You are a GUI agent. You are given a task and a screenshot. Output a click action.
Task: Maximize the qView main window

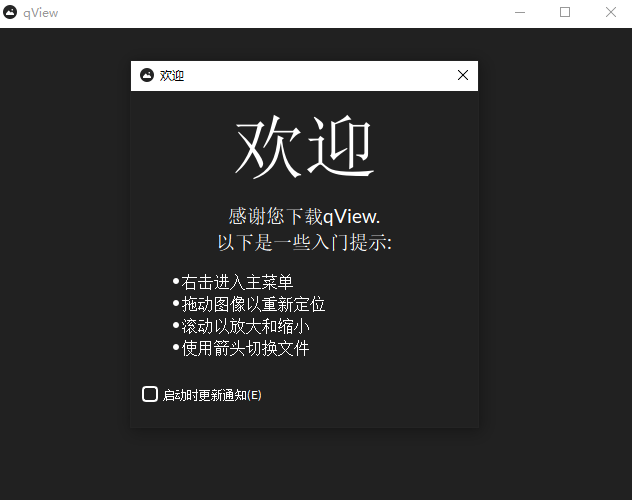pyautogui.click(x=565, y=12)
